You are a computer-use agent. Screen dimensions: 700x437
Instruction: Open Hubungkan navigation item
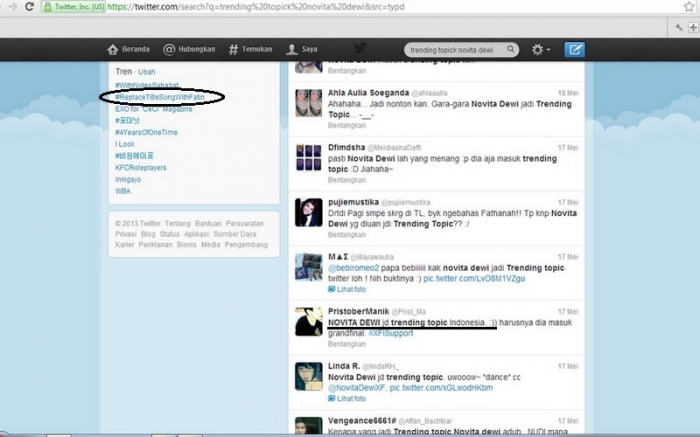[189, 49]
